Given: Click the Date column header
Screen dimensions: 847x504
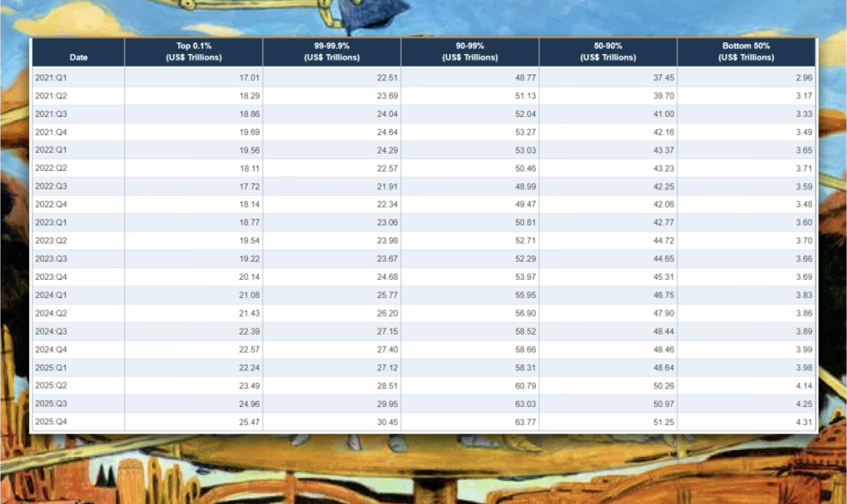Looking at the screenshot, I should click(78, 53).
